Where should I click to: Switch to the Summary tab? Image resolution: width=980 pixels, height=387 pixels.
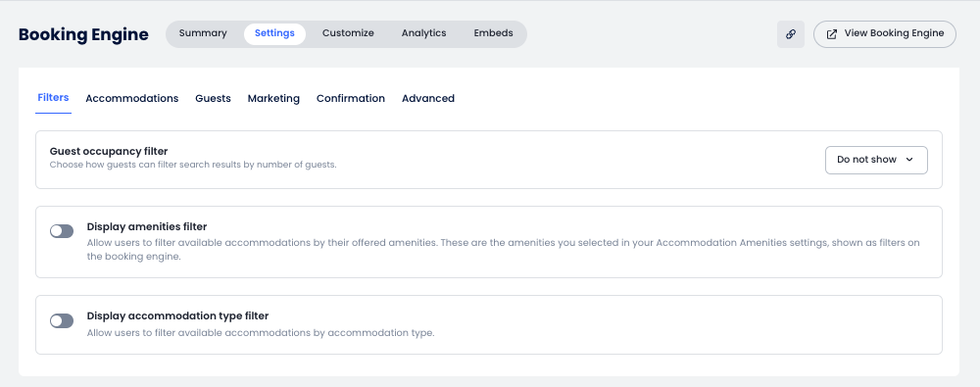coord(203,33)
